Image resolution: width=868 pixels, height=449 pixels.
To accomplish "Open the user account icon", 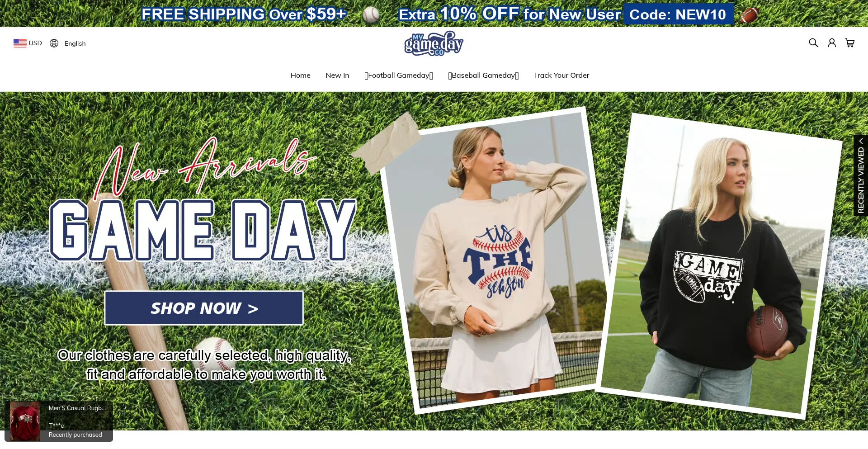I will point(832,43).
